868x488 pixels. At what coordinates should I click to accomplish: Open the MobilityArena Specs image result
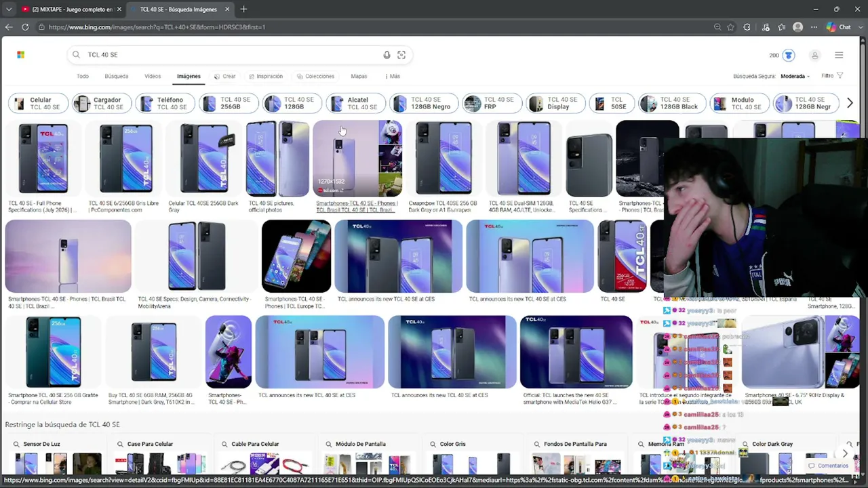pyautogui.click(x=196, y=256)
